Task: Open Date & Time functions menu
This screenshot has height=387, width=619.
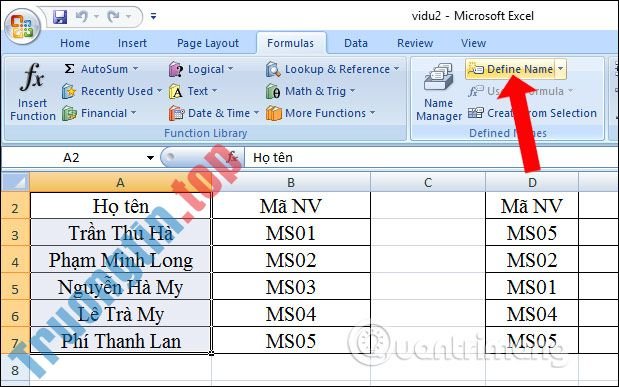Action: pyautogui.click(x=214, y=113)
